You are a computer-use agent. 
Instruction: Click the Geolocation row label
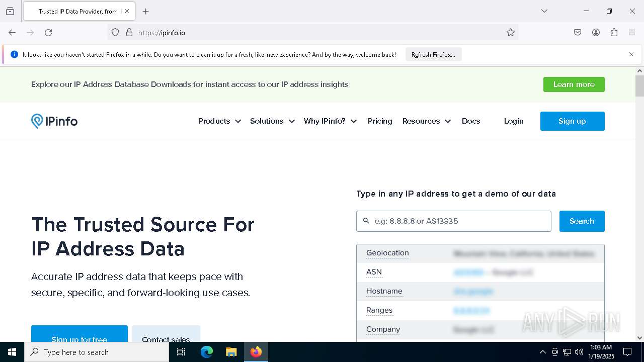(387, 253)
